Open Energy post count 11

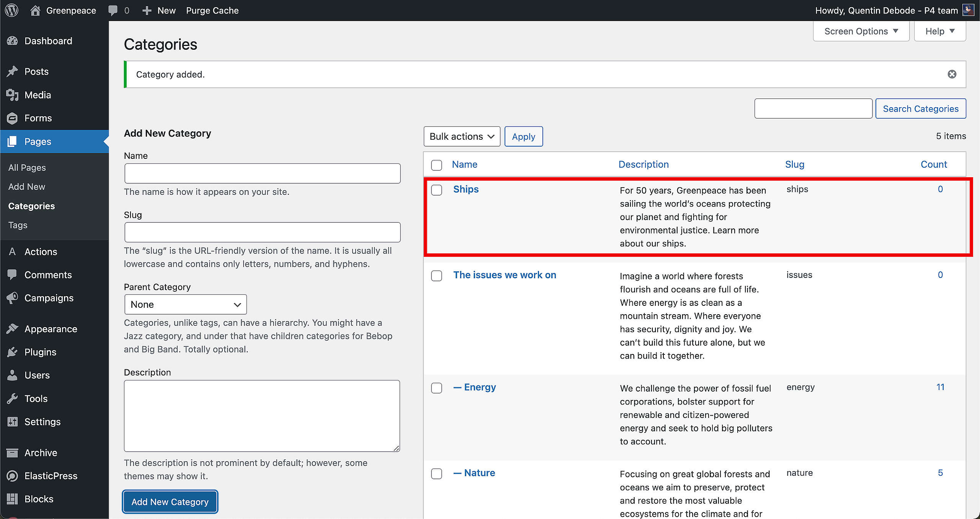[x=940, y=387]
